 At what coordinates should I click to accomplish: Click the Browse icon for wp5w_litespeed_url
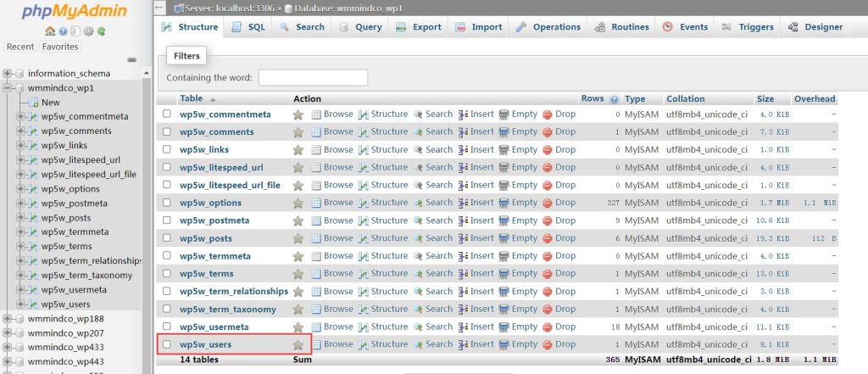pyautogui.click(x=316, y=167)
